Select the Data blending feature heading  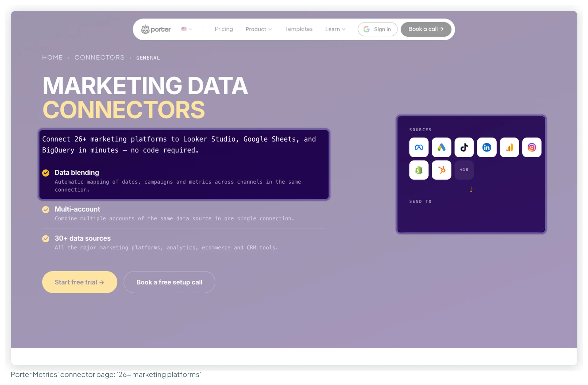(77, 173)
